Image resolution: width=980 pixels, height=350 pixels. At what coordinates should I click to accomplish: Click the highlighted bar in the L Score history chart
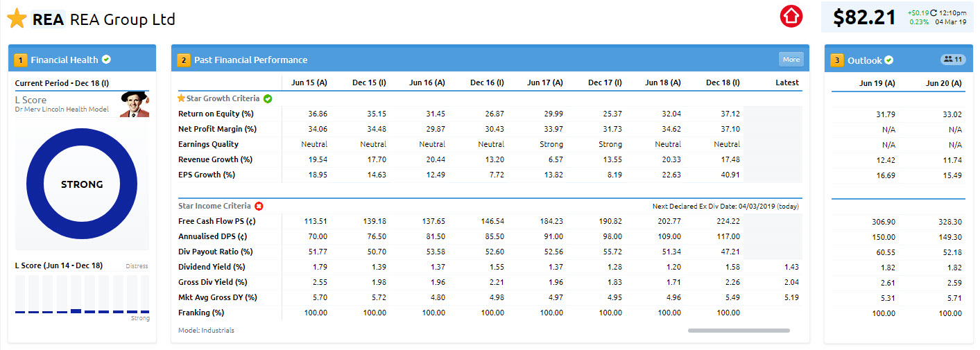coord(76,311)
